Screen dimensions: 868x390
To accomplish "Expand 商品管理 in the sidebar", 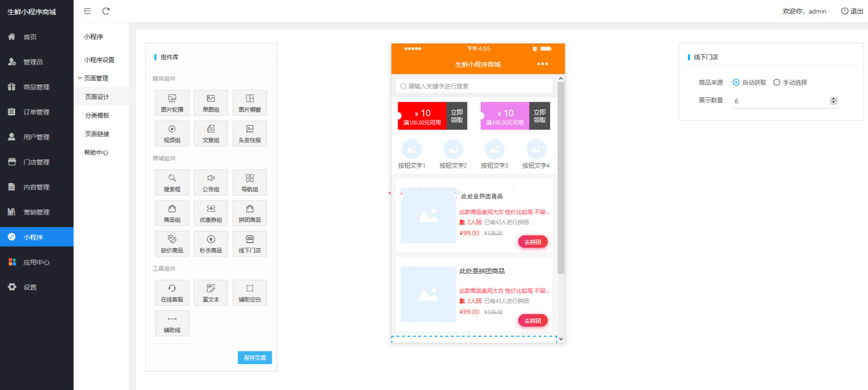I will coord(36,87).
